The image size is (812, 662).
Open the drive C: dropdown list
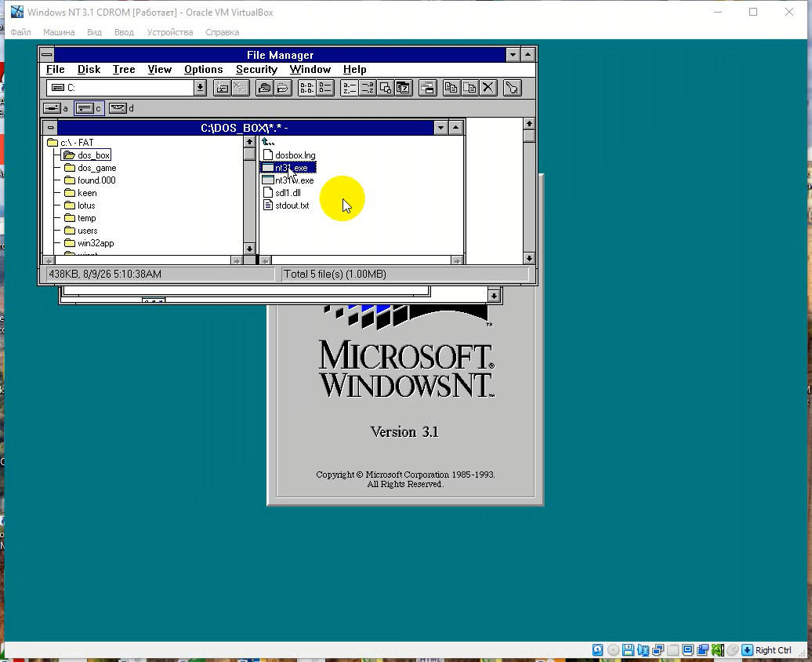tap(200, 88)
